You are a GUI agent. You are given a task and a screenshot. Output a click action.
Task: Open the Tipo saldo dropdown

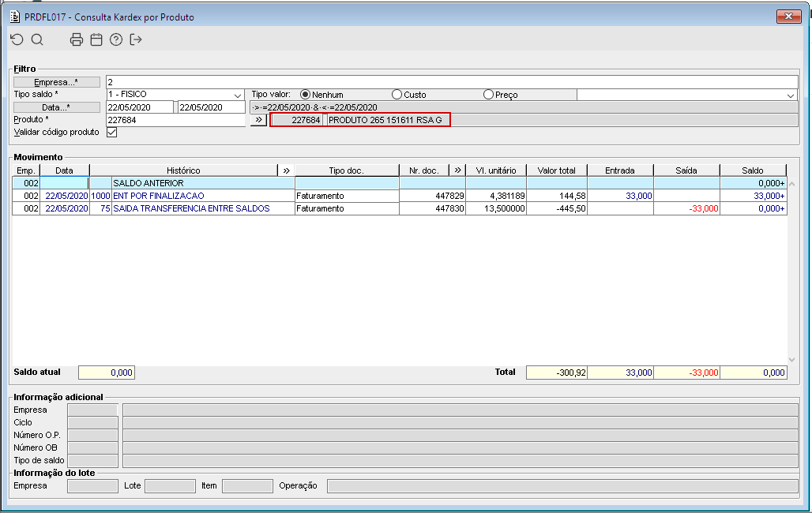click(238, 95)
